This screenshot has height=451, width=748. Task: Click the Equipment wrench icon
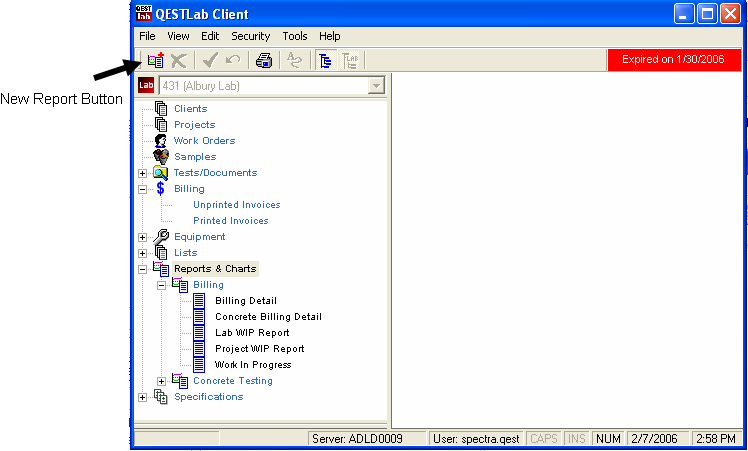(x=161, y=237)
